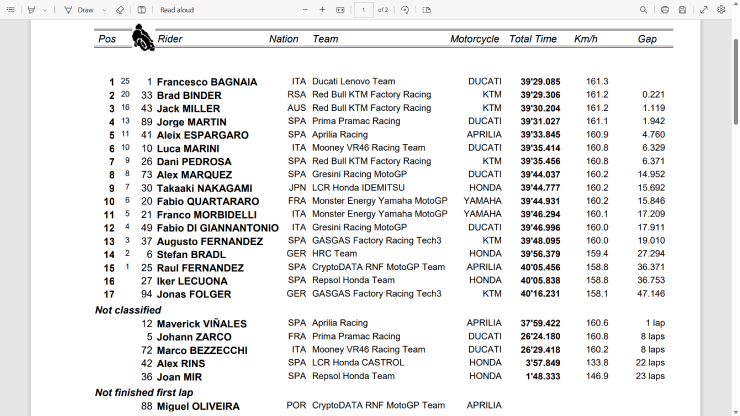This screenshot has height=416, width=740.
Task: Zoom in with the plus button
Action: pos(322,9)
